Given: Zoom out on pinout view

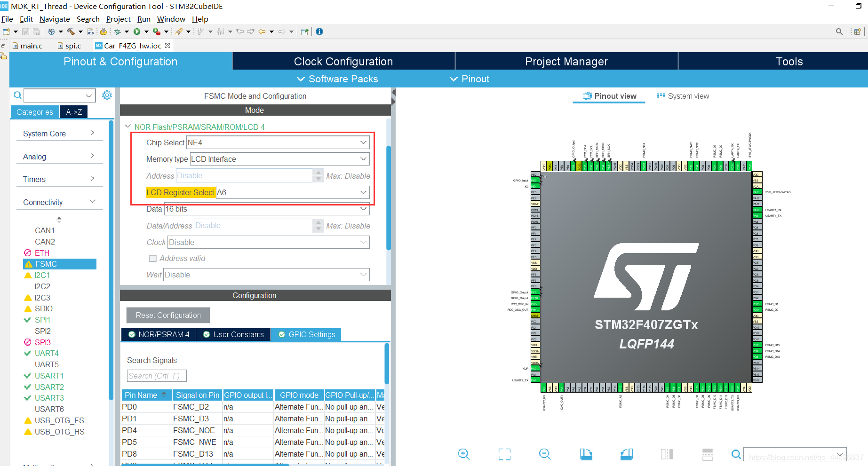Looking at the screenshot, I should tap(545, 454).
